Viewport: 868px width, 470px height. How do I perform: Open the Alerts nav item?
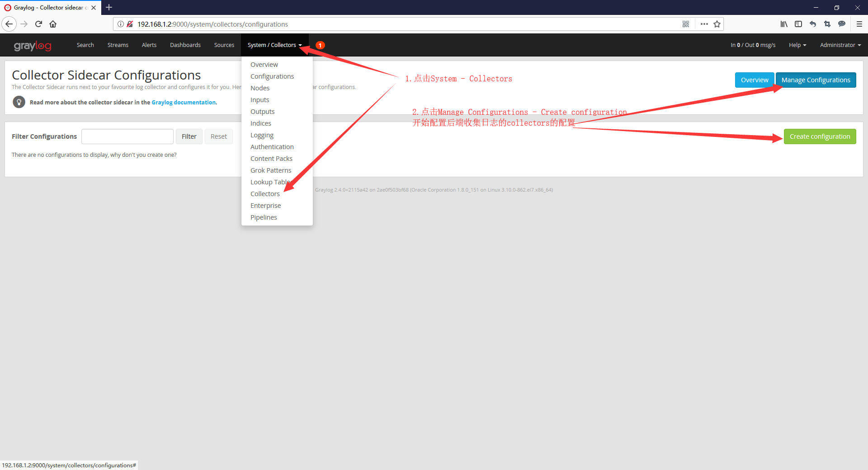[x=149, y=45]
